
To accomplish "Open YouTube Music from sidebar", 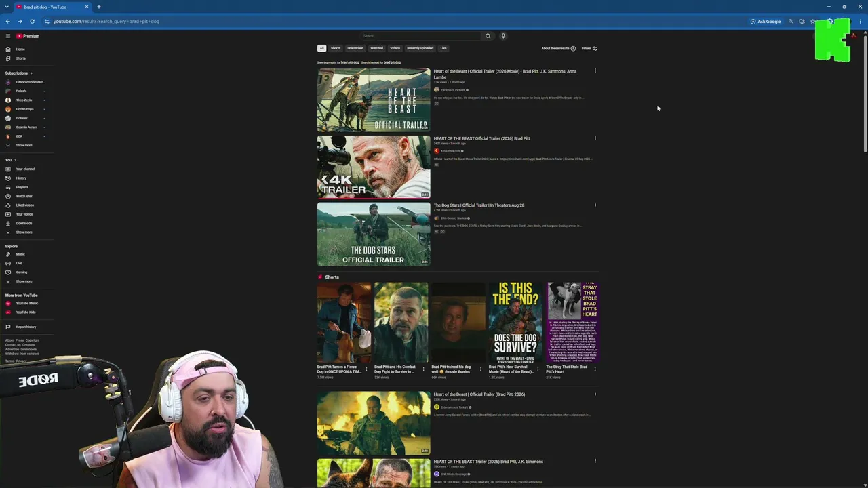I will 26,303.
